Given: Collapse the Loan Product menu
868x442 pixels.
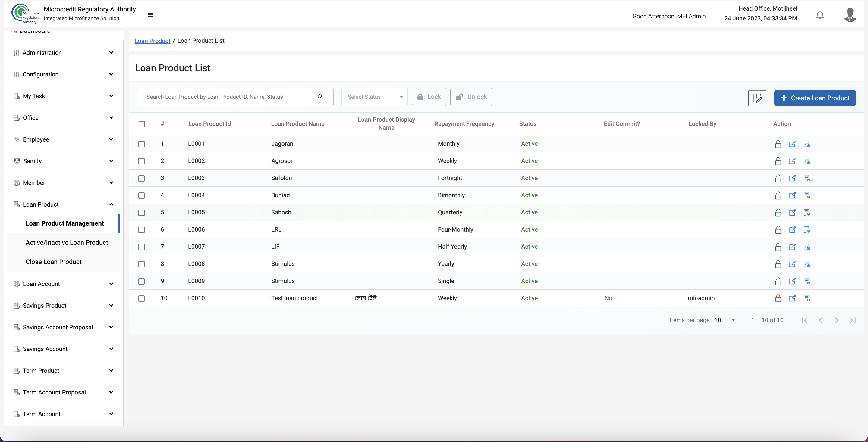Looking at the screenshot, I should [x=63, y=205].
